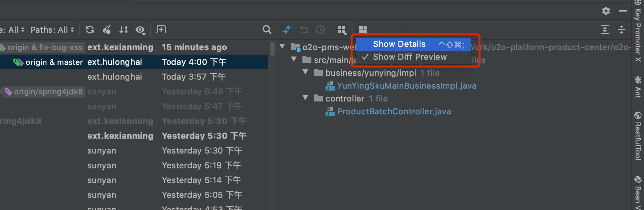The height and width of the screenshot is (210, 644).
Task: Open the Paths: All filter dropdown
Action: [52, 30]
